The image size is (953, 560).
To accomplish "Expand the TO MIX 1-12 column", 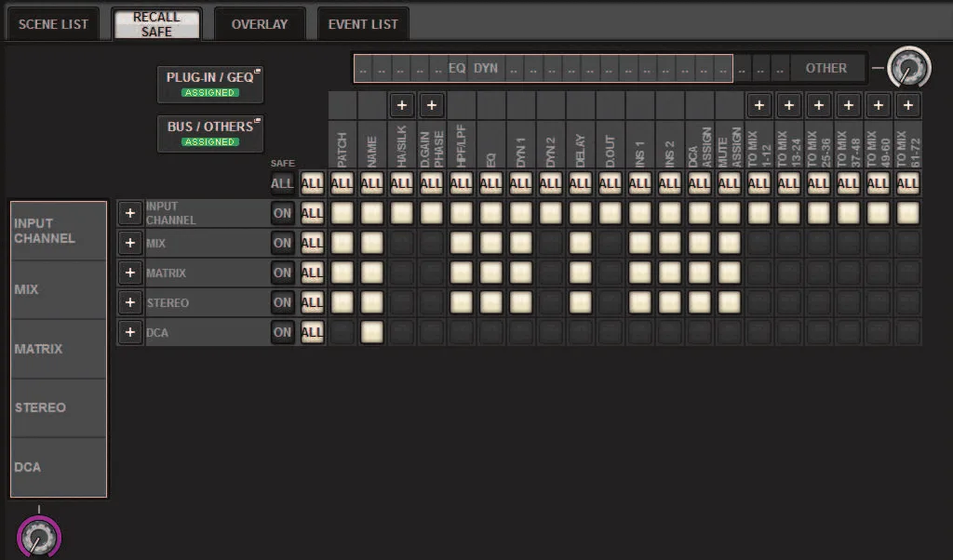I will click(x=759, y=106).
